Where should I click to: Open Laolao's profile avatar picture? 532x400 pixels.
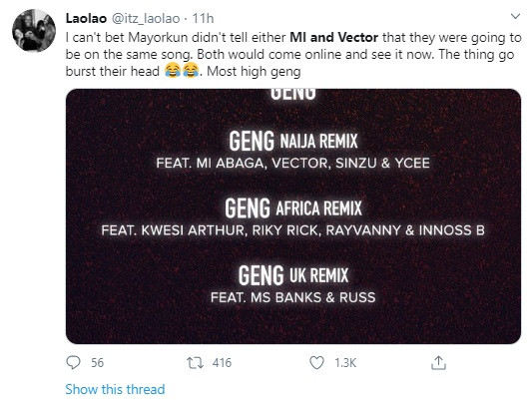34,31
